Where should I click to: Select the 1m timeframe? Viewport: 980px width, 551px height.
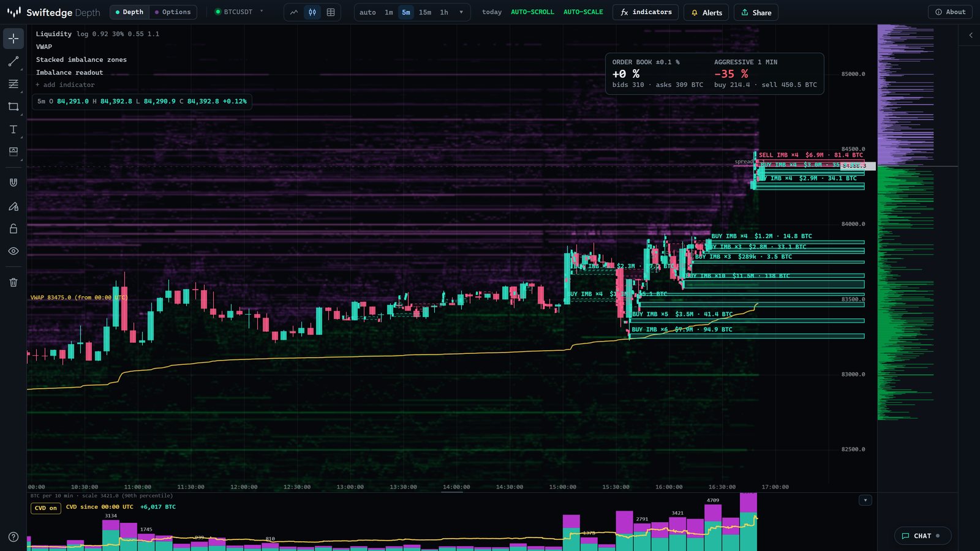coord(389,12)
